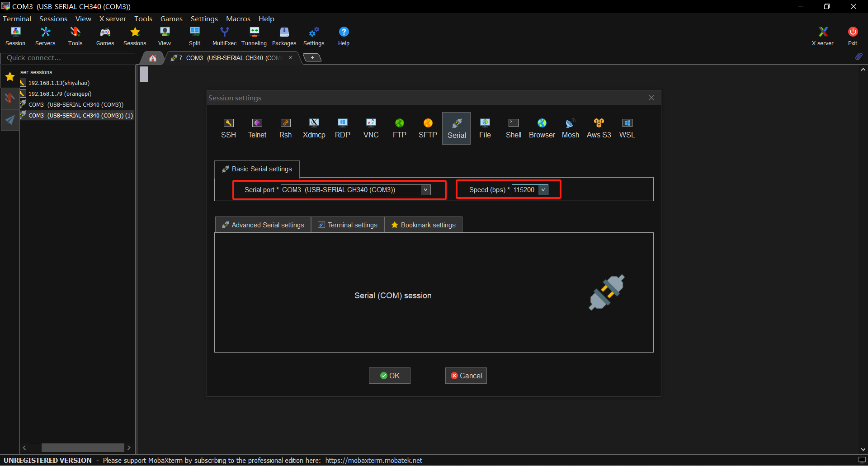Open the Help toolbar icon
Viewport: 868px width, 466px height.
[x=344, y=36]
